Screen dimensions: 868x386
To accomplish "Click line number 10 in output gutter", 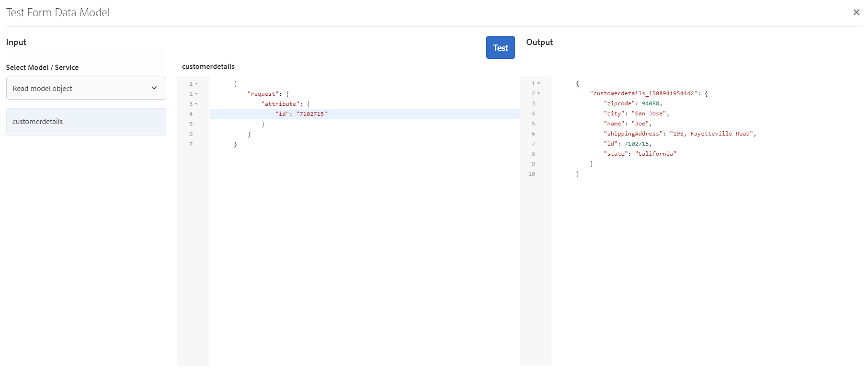I will tap(532, 174).
